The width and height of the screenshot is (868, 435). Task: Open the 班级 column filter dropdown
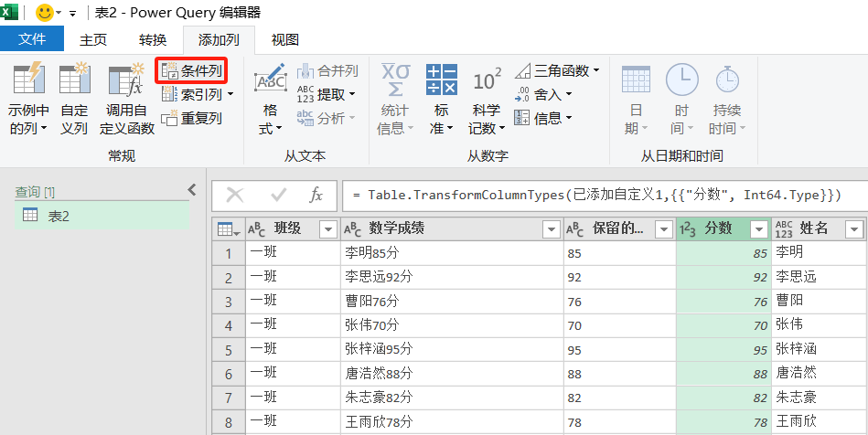click(x=328, y=229)
